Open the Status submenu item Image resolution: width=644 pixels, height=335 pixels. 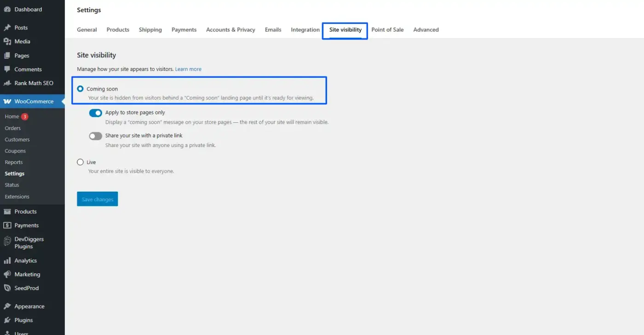[x=12, y=185]
